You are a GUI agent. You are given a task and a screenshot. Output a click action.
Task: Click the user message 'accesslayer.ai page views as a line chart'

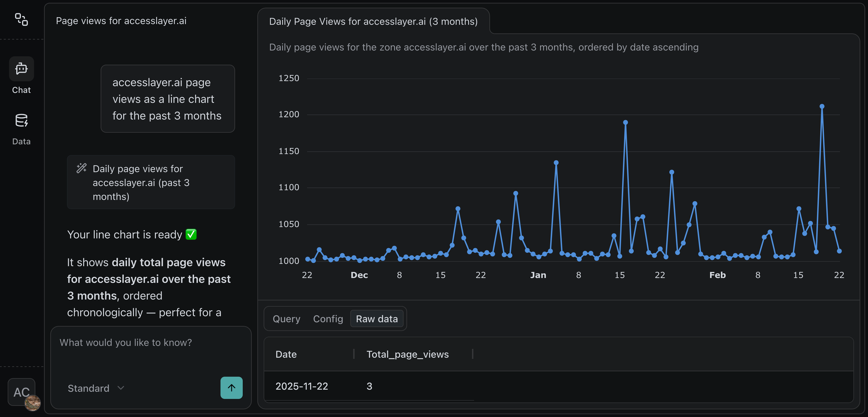coord(168,99)
